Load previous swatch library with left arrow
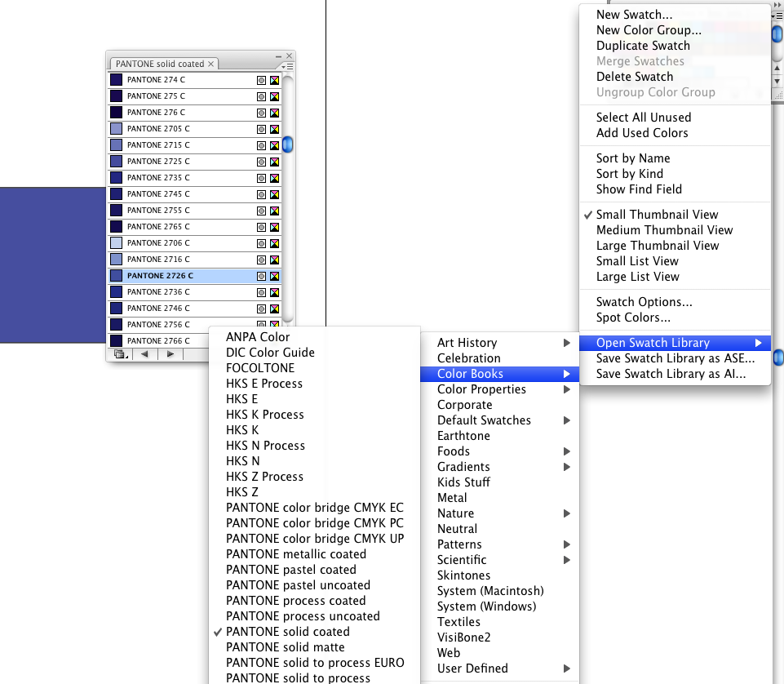The width and height of the screenshot is (784, 684). tap(145, 354)
